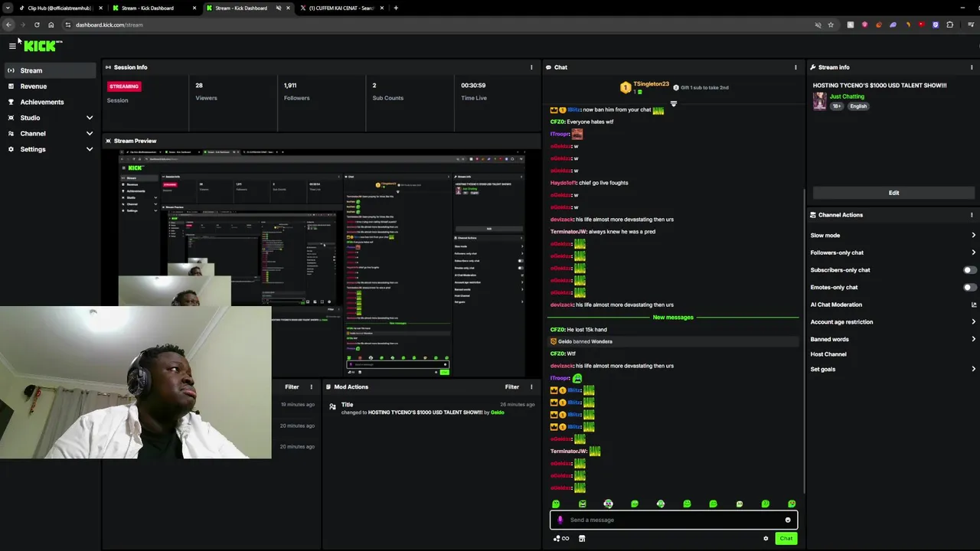980x551 pixels.
Task: Insert the last heart-eyes emote in quick row
Action: pos(792,504)
